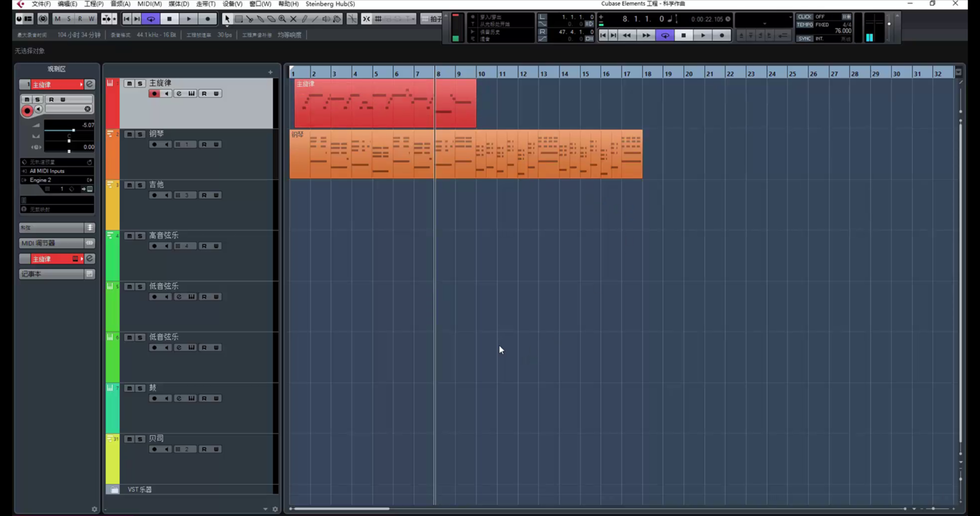
Task: Click the freeze instrument icon in Inspector
Action: coord(87,109)
